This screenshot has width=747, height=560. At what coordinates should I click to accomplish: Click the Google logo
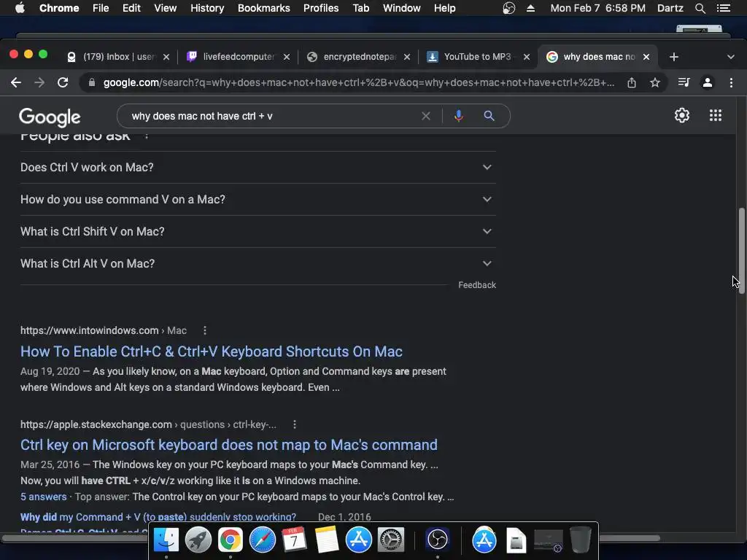click(x=50, y=117)
